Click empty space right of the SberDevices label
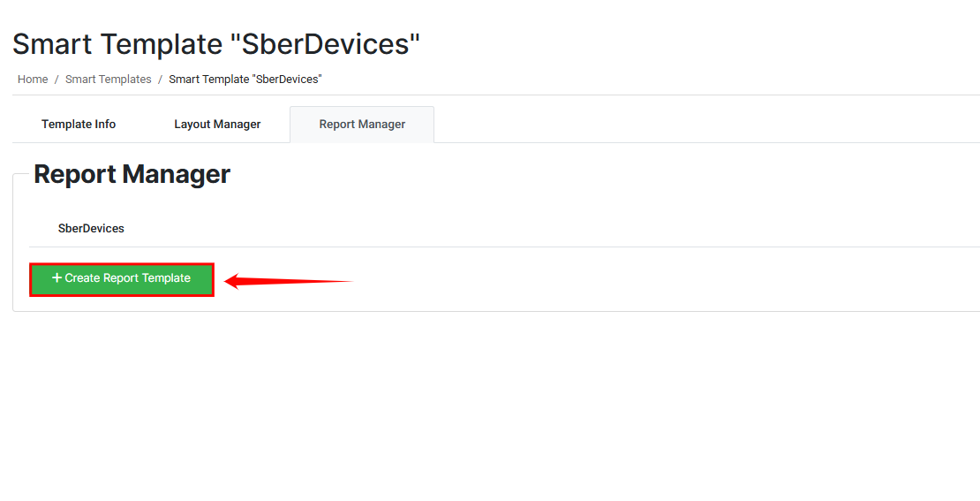This screenshot has height=501, width=980. 530,229
